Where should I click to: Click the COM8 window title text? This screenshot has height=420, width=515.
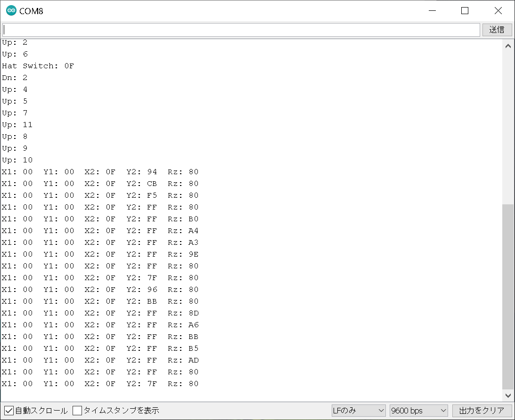tap(31, 11)
